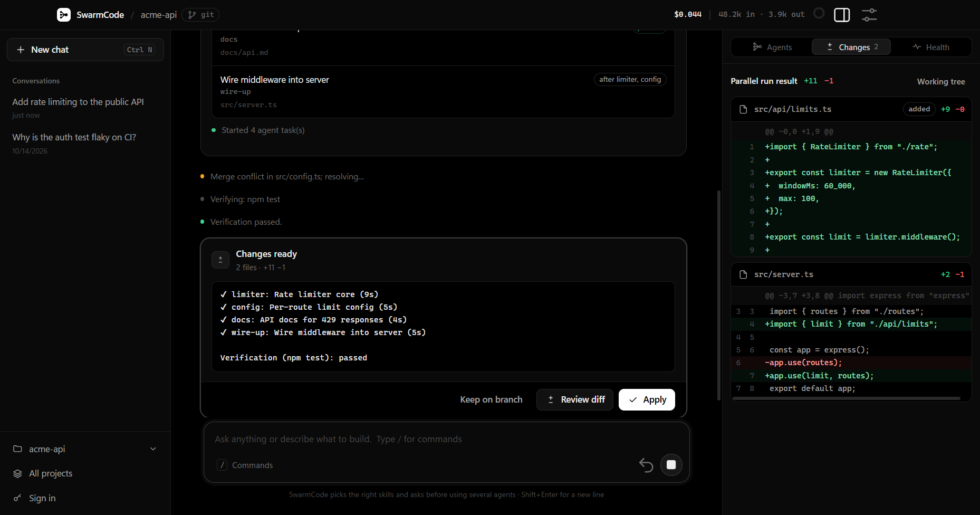Screen dimensions: 980x515
Task: Click the undo arrow icon in composer
Action: 646,465
